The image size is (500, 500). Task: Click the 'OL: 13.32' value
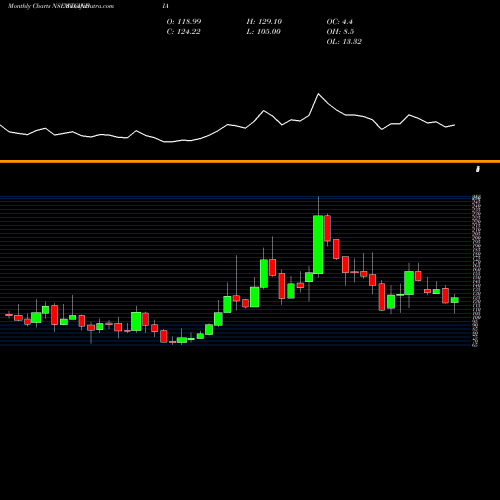point(344,42)
